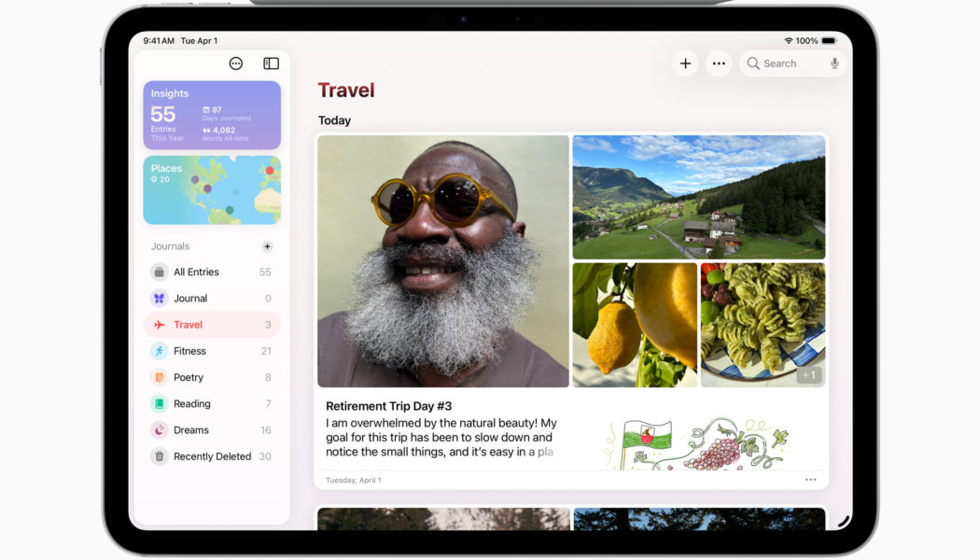Open the Poetry journal
980x560 pixels.
189,377
